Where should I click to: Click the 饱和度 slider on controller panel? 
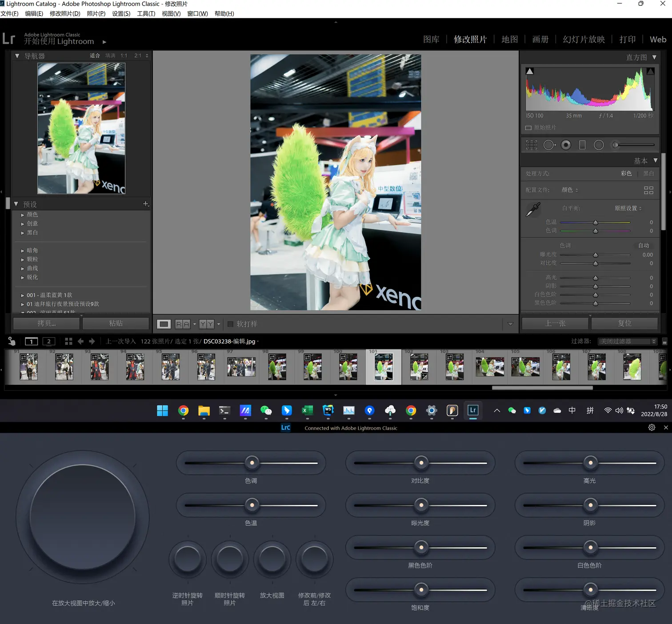pos(420,590)
